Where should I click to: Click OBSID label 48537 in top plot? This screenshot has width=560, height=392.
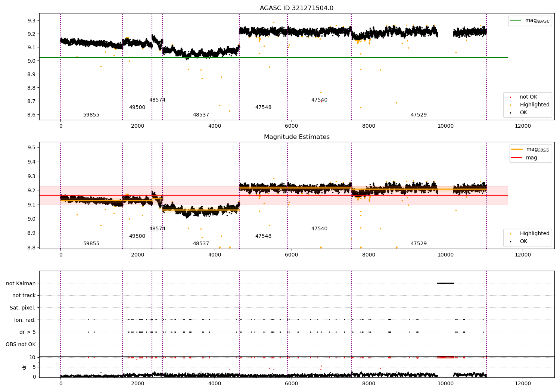click(x=201, y=115)
